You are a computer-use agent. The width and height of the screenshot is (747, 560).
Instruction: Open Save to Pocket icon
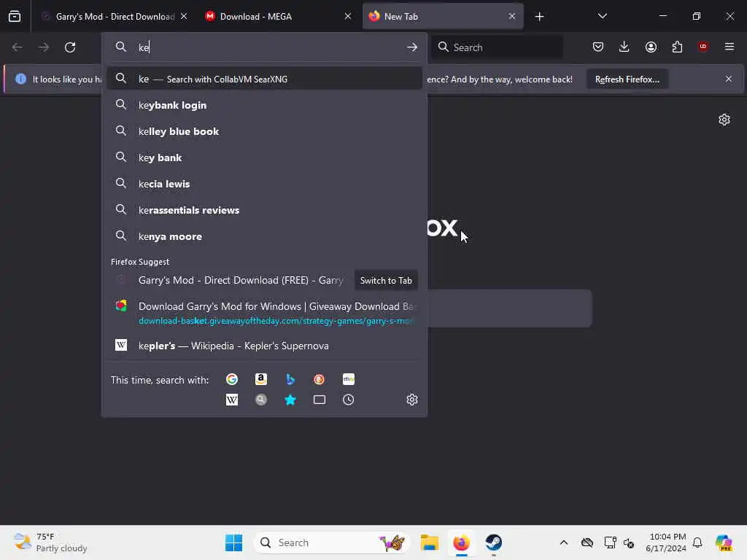click(x=598, y=47)
